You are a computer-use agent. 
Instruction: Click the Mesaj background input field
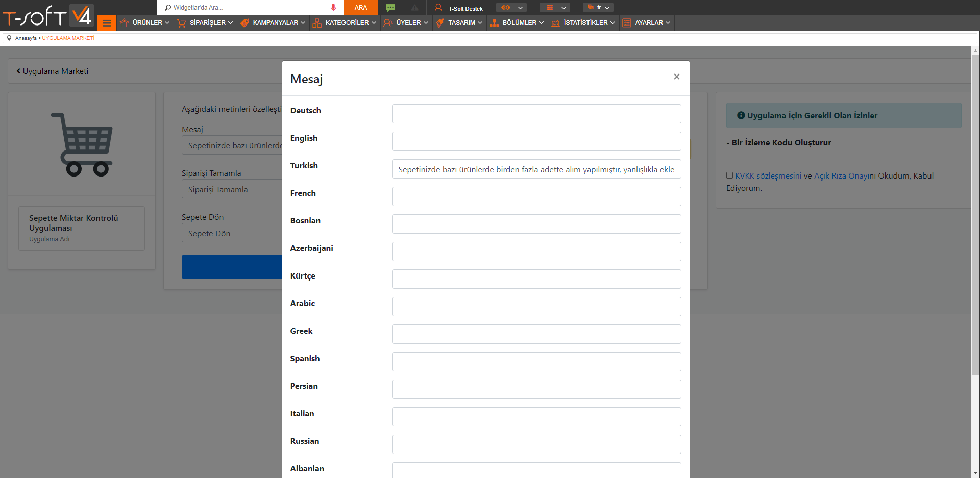[x=232, y=145]
